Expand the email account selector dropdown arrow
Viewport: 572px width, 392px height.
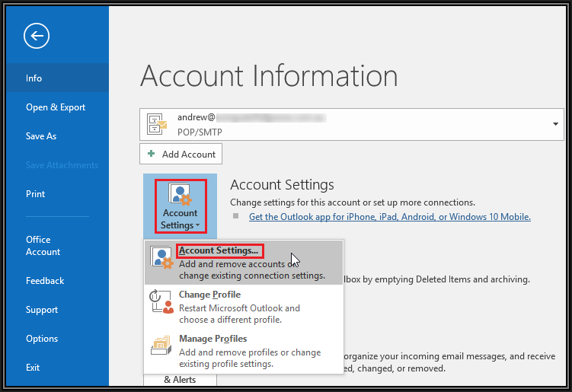coord(555,124)
